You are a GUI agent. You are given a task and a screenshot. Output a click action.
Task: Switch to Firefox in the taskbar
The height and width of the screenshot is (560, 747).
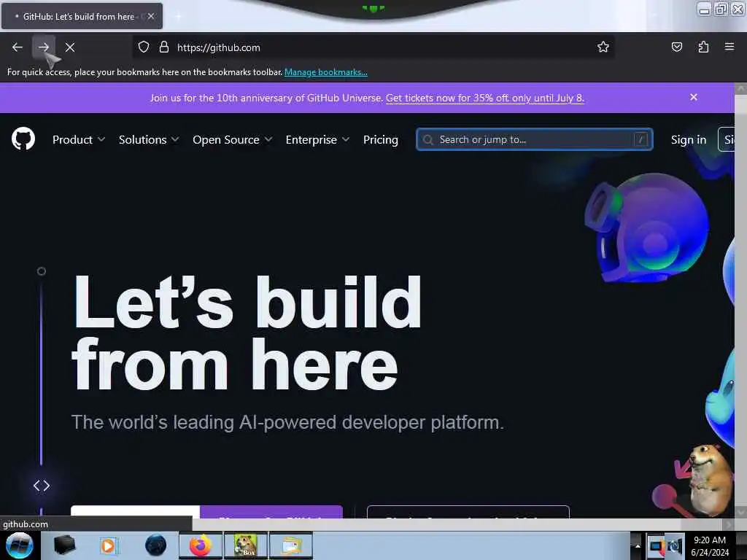[x=201, y=545]
